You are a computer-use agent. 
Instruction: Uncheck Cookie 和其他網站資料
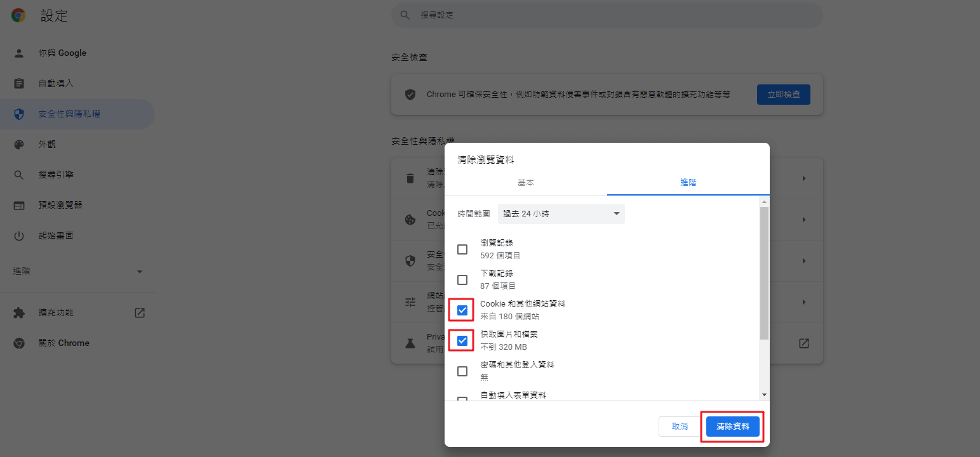tap(462, 310)
